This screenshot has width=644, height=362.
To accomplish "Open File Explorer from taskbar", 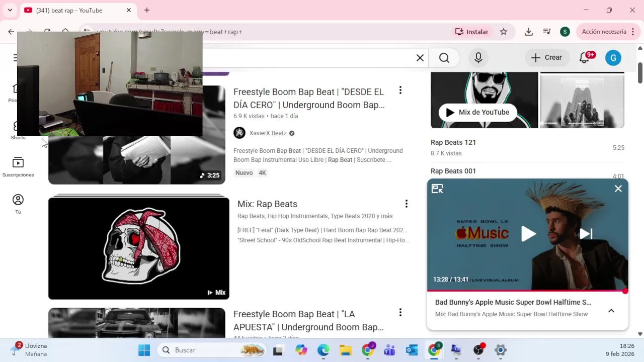I will [x=345, y=350].
